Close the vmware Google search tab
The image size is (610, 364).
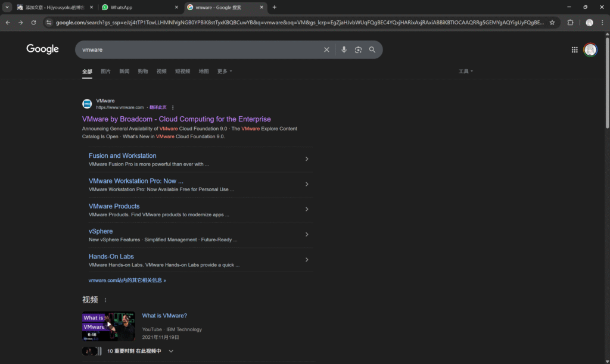(262, 7)
